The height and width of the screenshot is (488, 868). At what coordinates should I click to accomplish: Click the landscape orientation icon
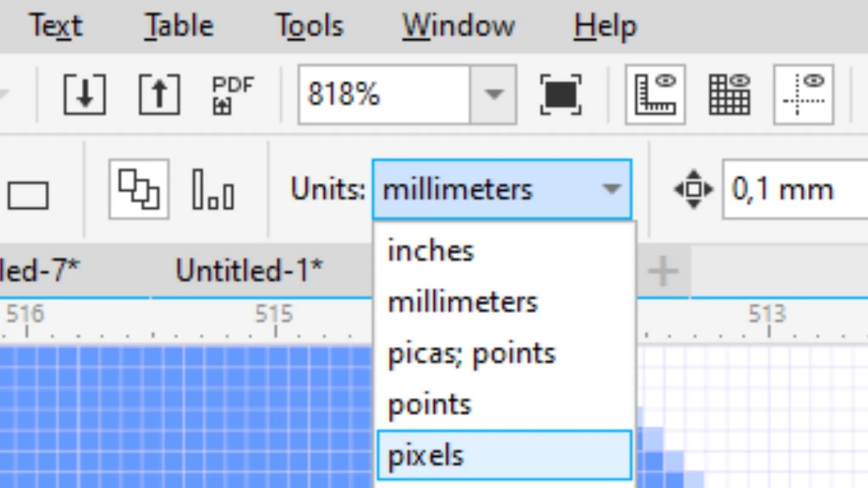tap(27, 195)
